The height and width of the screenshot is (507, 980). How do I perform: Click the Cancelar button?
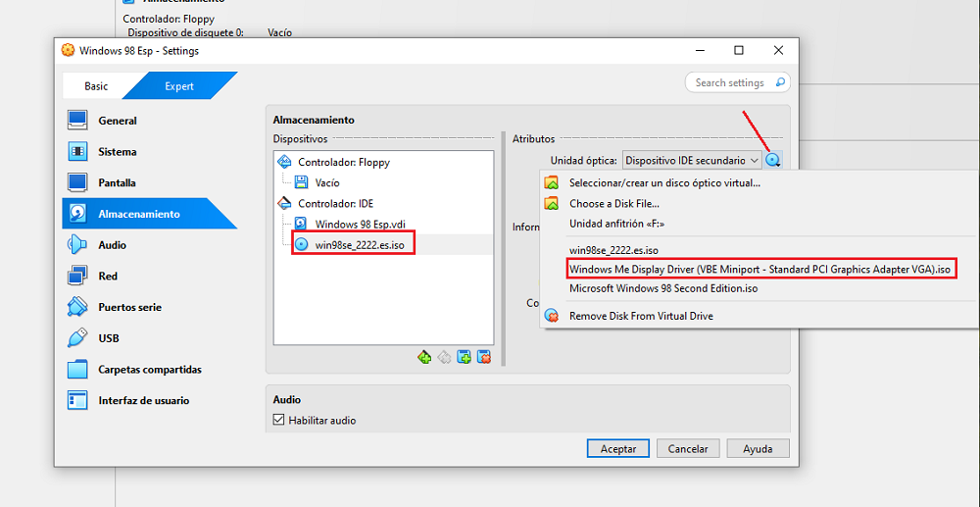coord(688,449)
